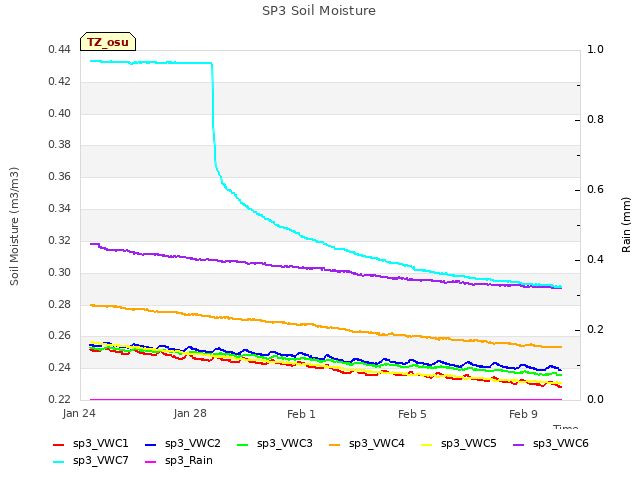The height and width of the screenshot is (480, 640).
Task: Select the sp3_VWC5 legend label
Action: 469,444
